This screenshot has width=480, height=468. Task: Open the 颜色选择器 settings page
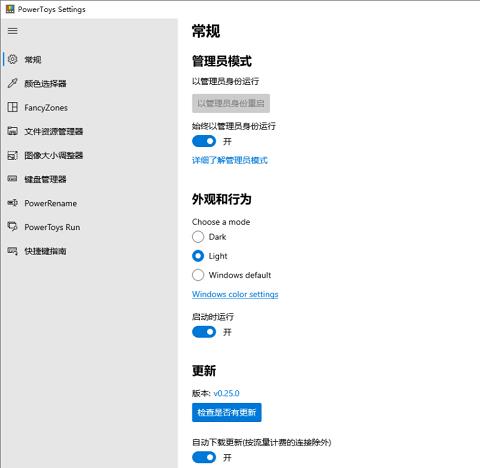click(x=89, y=84)
